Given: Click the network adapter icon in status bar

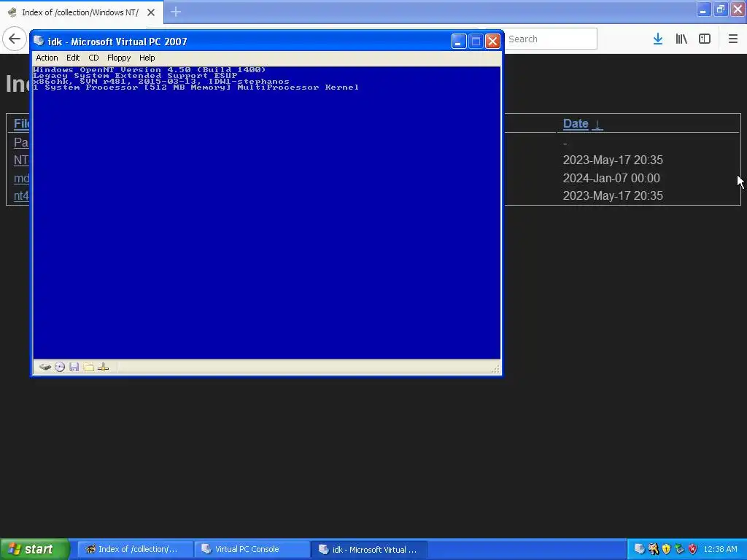Looking at the screenshot, I should 103,367.
